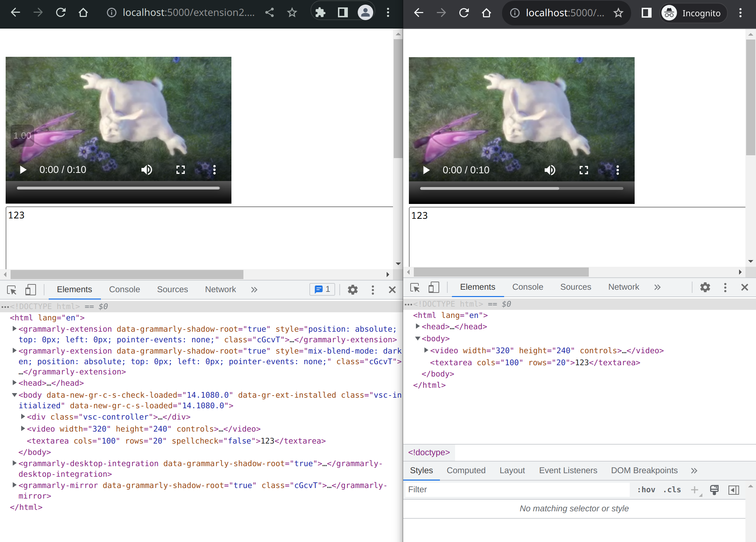
Task: Open the new style rule plus icon
Action: pyautogui.click(x=694, y=490)
